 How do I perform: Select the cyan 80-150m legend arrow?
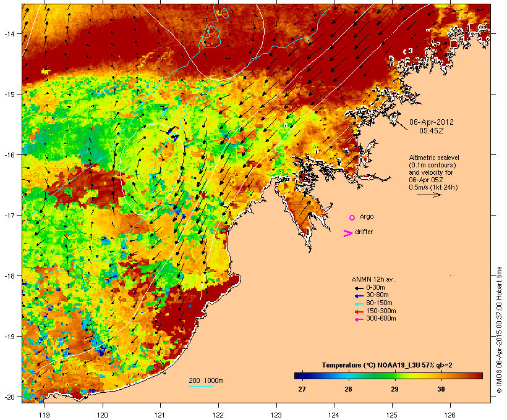tap(359, 304)
